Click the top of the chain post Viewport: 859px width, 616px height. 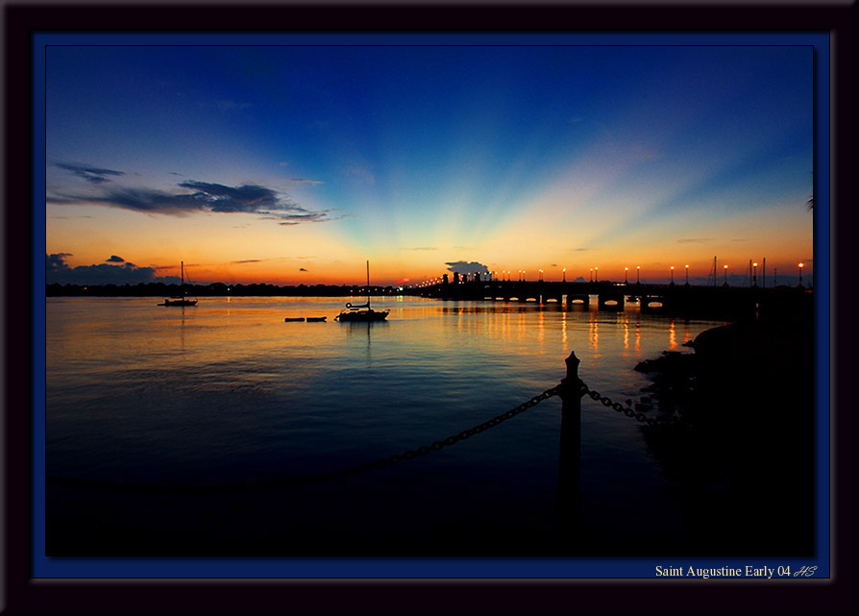(x=572, y=358)
